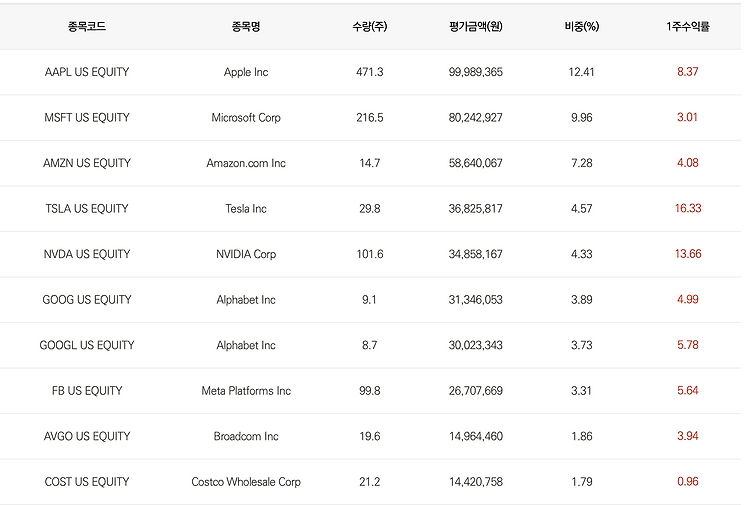Select Costco's quantity value 21.2
The height and width of the screenshot is (505, 750).
point(370,482)
